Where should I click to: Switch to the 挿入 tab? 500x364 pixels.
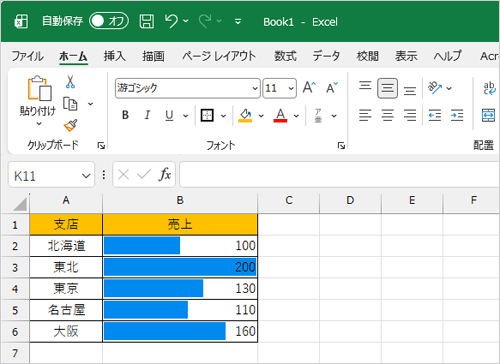[x=114, y=56]
